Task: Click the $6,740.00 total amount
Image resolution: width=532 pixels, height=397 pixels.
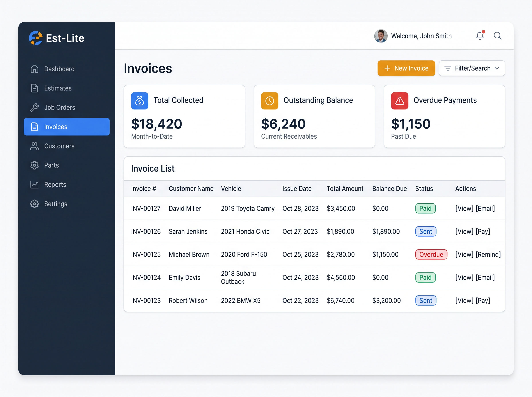Action: tap(340, 301)
